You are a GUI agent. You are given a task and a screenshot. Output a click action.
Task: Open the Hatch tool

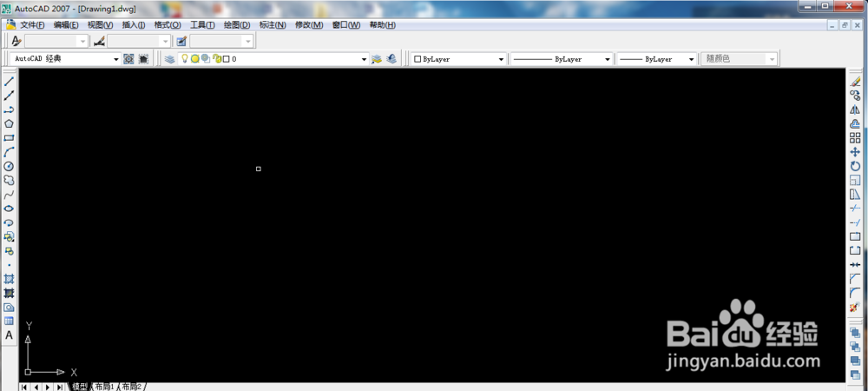point(9,279)
